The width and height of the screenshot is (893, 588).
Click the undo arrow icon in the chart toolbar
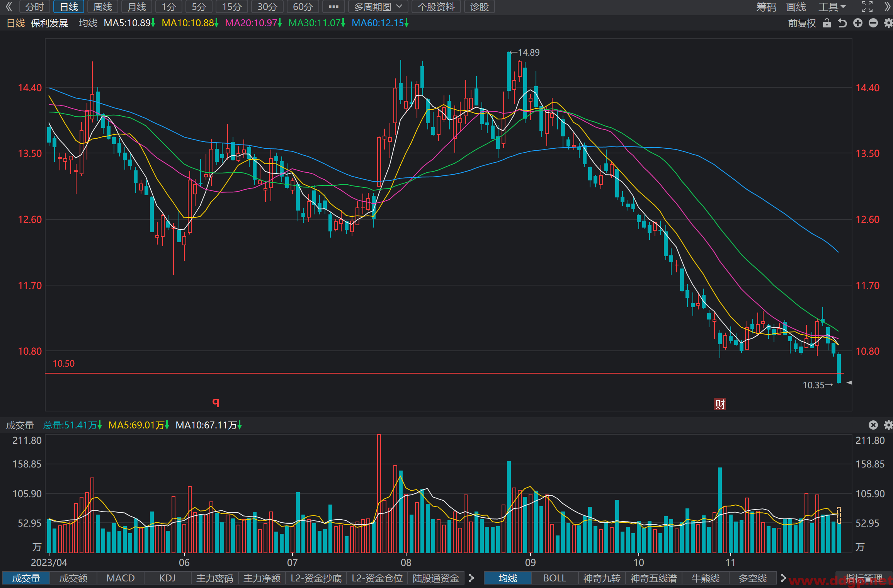[842, 23]
